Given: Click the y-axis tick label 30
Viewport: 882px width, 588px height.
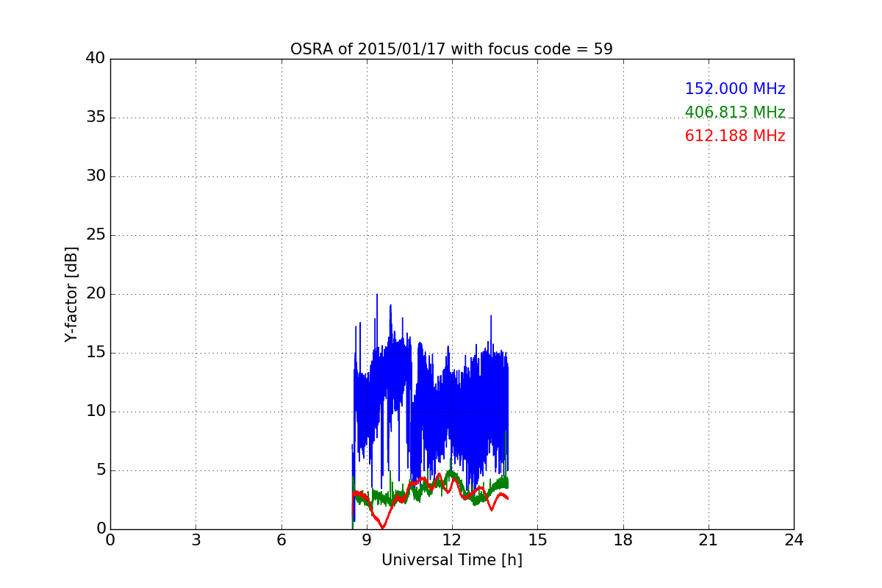Looking at the screenshot, I should coord(96,176).
